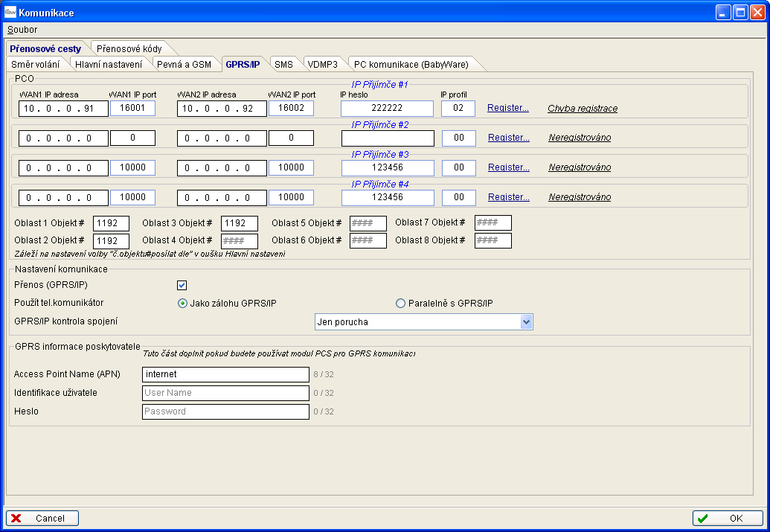Click Access Point Name (APN) field
Viewport: 770px width, 532px height.
pos(225,374)
